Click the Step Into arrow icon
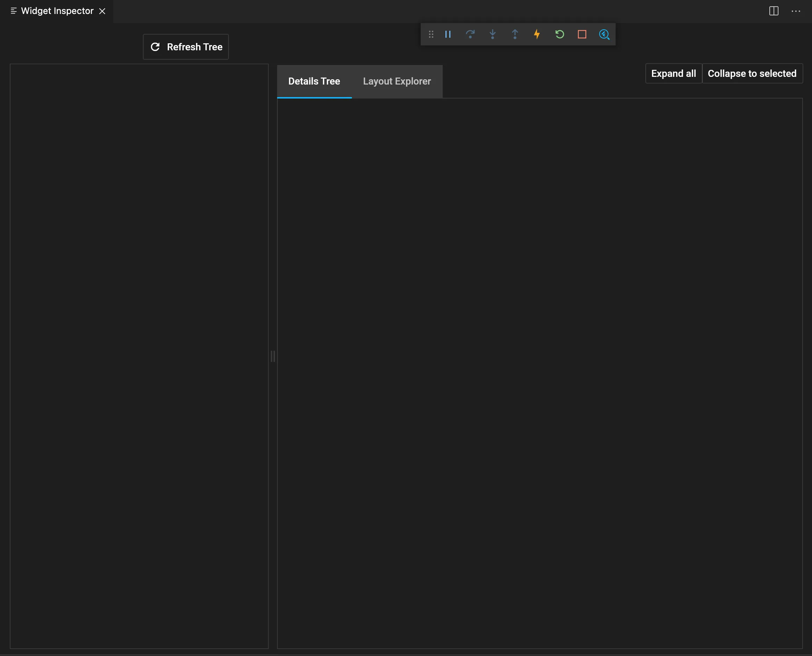Image resolution: width=812 pixels, height=656 pixels. [x=493, y=34]
